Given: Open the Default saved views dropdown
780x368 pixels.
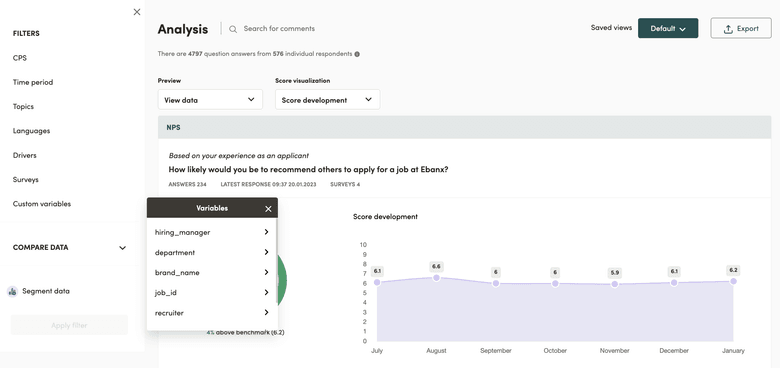Looking at the screenshot, I should (x=668, y=28).
